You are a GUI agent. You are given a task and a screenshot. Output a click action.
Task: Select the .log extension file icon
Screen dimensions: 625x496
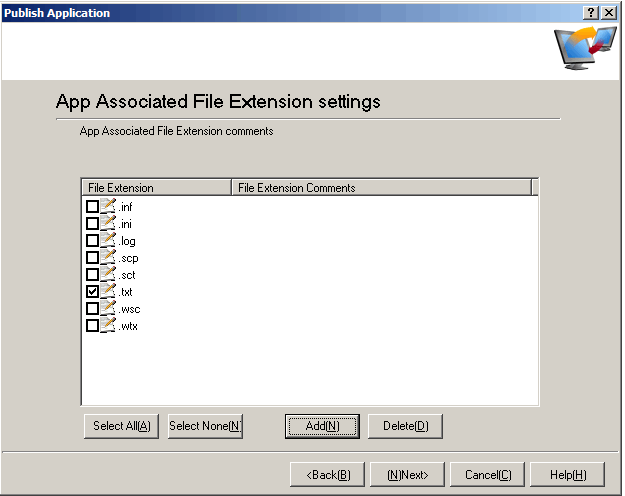pos(108,240)
